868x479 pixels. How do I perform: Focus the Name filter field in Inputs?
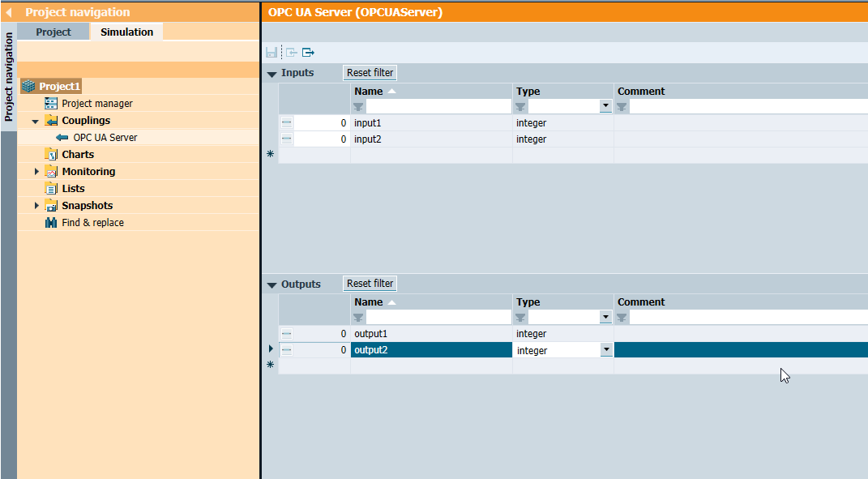point(438,106)
